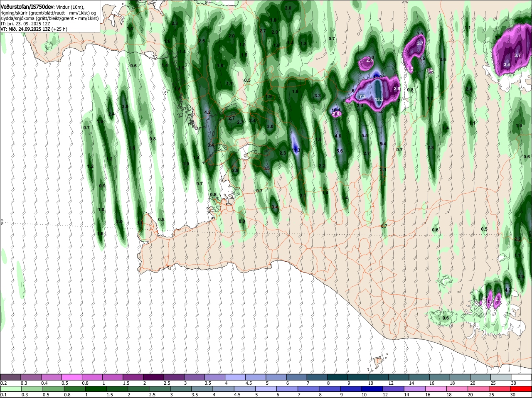Click the bright magenta swatch in top legend row
Viewport: 532px width, 398px height.
click(72, 377)
